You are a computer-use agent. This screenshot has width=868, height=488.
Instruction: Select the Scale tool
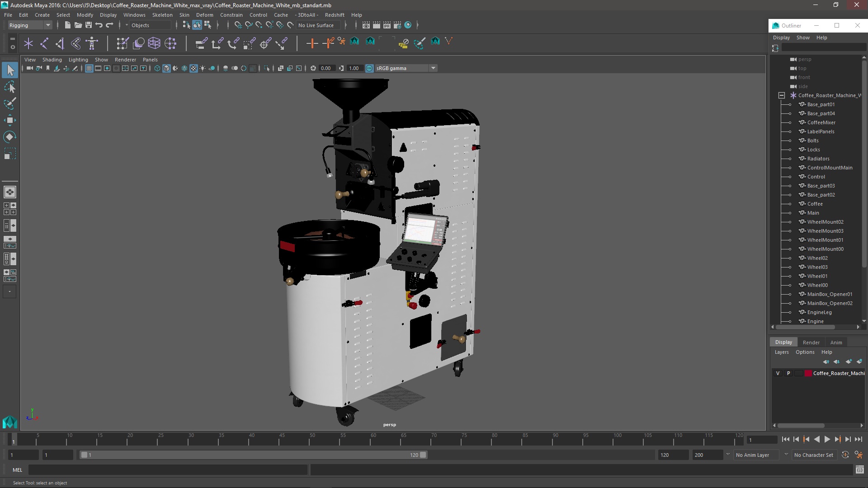pyautogui.click(x=10, y=154)
